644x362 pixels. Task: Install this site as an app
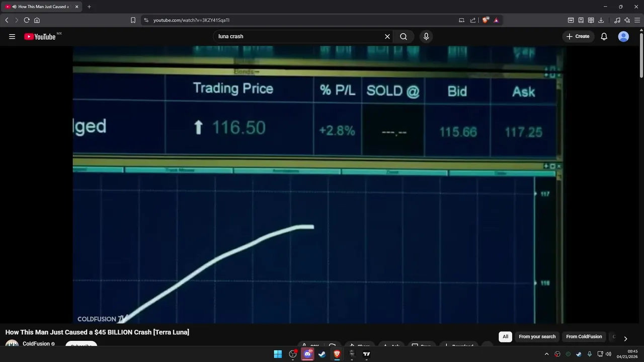461,20
